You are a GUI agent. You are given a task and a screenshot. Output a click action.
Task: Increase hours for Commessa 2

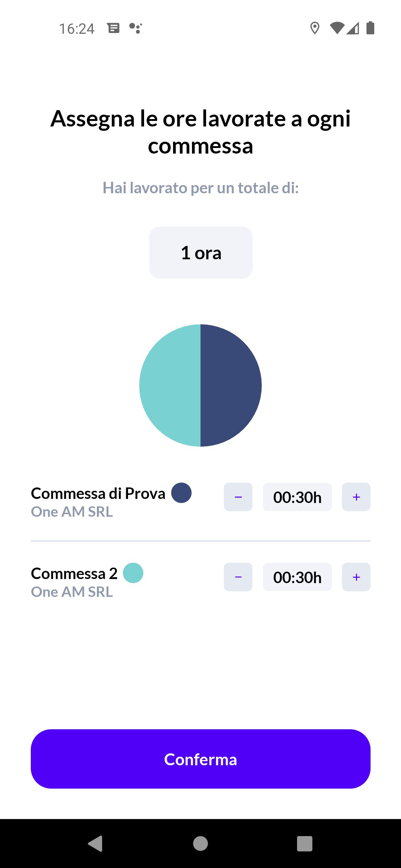356,577
